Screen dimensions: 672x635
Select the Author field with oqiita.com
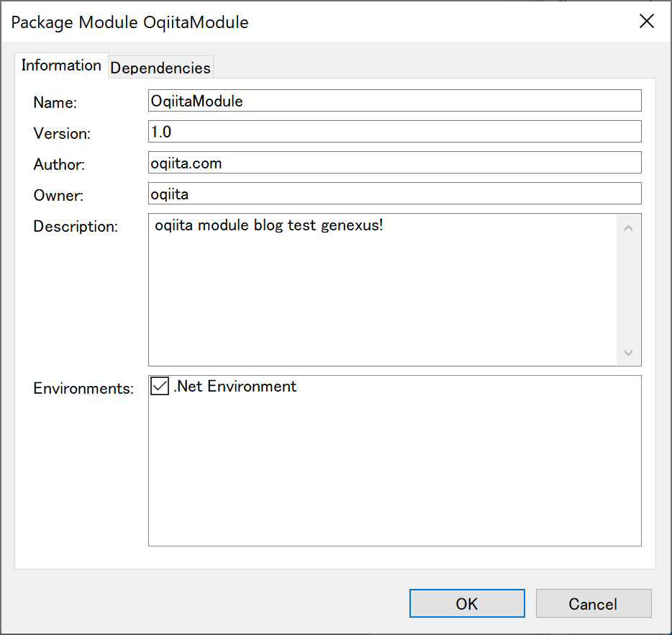point(395,163)
